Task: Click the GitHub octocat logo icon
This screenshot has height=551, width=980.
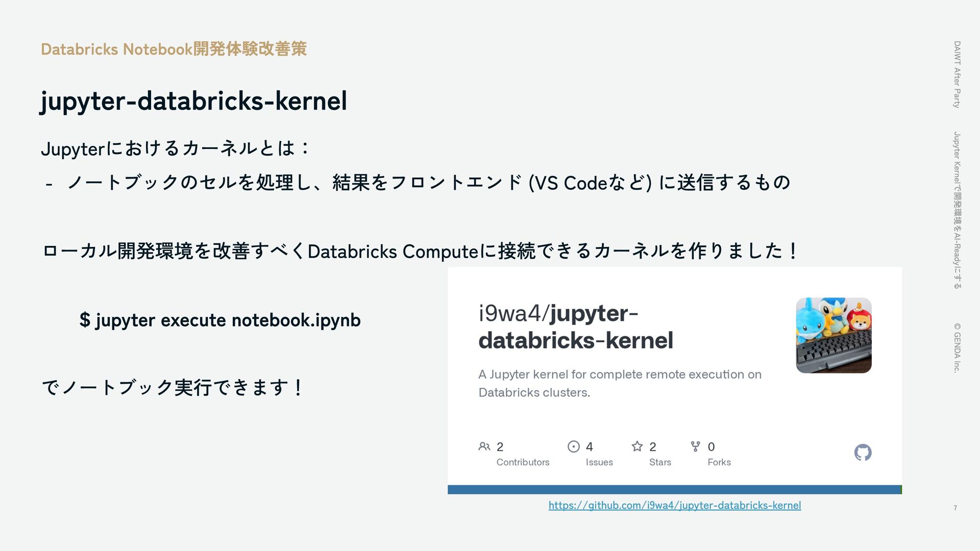Action: tap(863, 453)
